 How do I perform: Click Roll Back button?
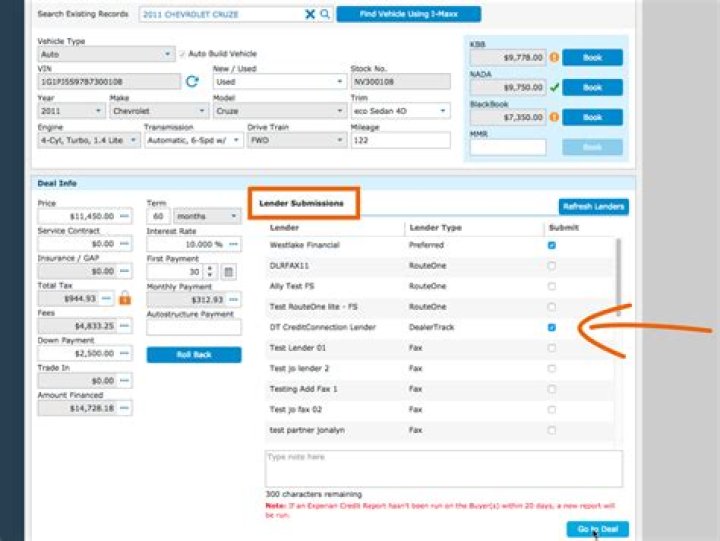click(194, 355)
